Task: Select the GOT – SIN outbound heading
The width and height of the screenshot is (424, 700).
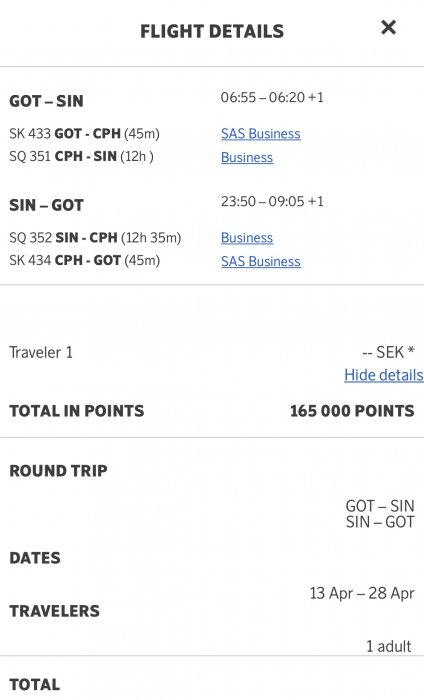Action: click(x=46, y=101)
